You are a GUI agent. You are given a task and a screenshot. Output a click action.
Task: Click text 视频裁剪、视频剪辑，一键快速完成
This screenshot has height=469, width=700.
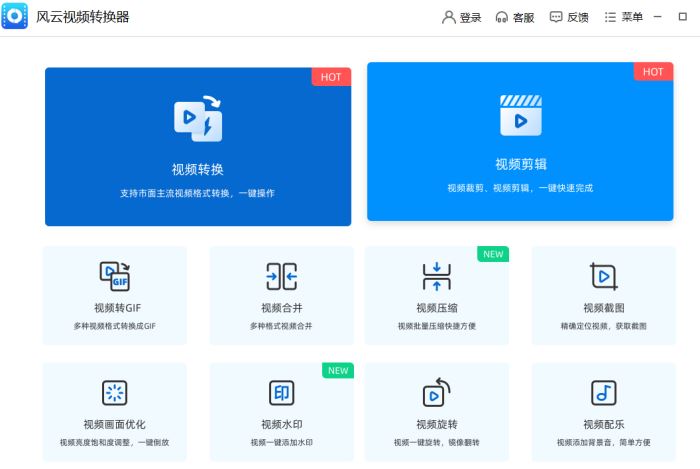[x=520, y=188]
